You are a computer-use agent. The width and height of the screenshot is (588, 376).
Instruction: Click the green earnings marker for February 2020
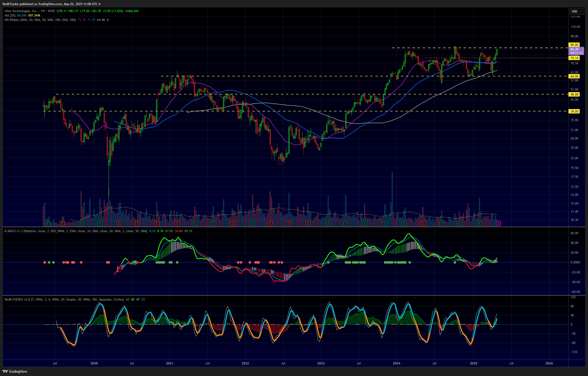pyautogui.click(x=100, y=223)
